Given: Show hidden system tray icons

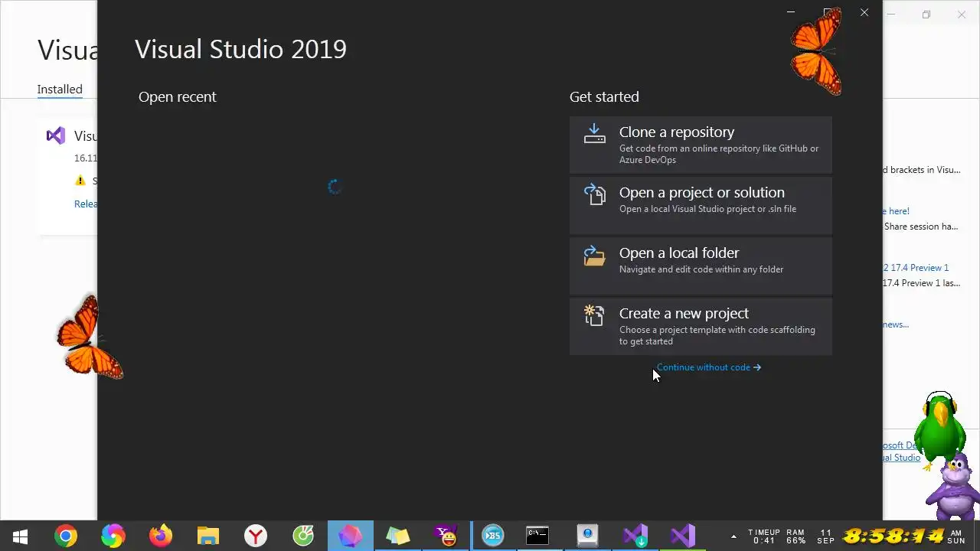Looking at the screenshot, I should pyautogui.click(x=733, y=536).
